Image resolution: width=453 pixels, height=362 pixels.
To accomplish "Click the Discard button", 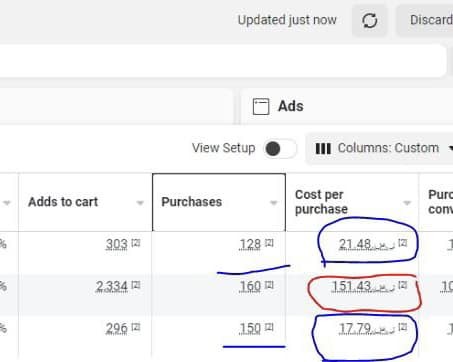I will pos(425,21).
